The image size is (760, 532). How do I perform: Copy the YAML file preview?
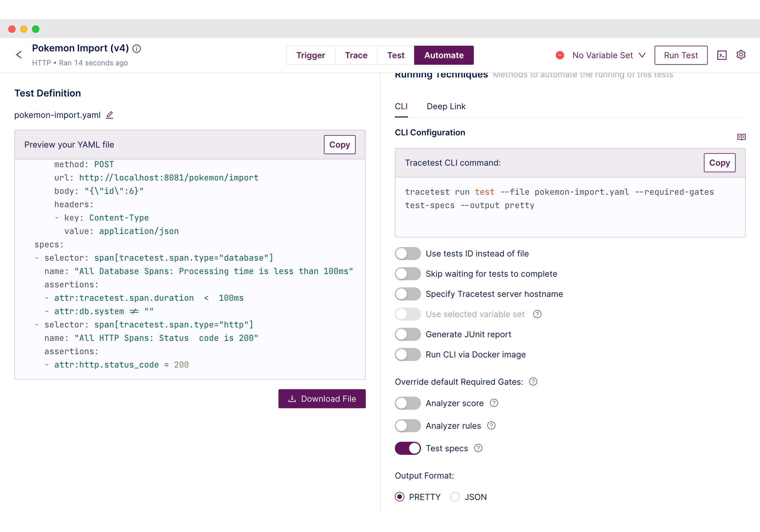point(340,145)
